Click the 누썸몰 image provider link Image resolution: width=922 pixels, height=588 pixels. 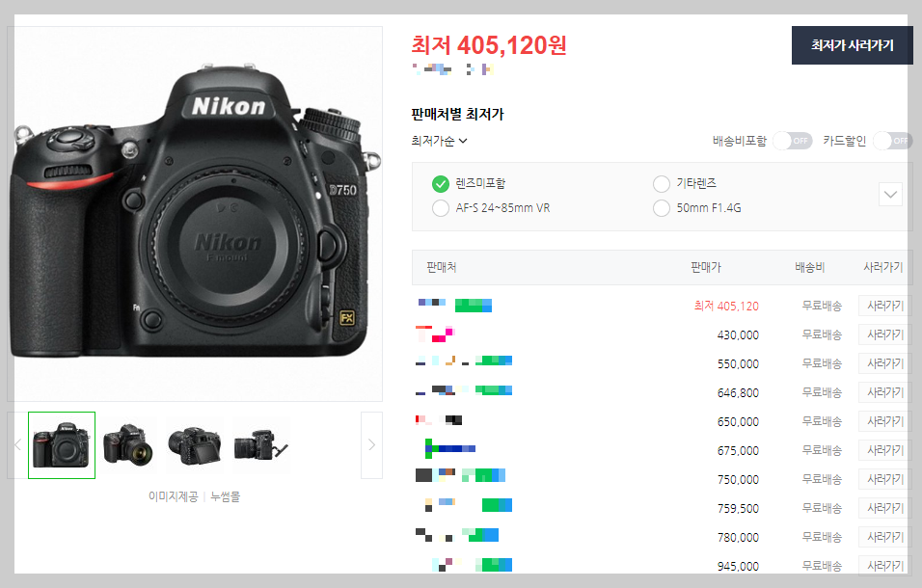226,497
